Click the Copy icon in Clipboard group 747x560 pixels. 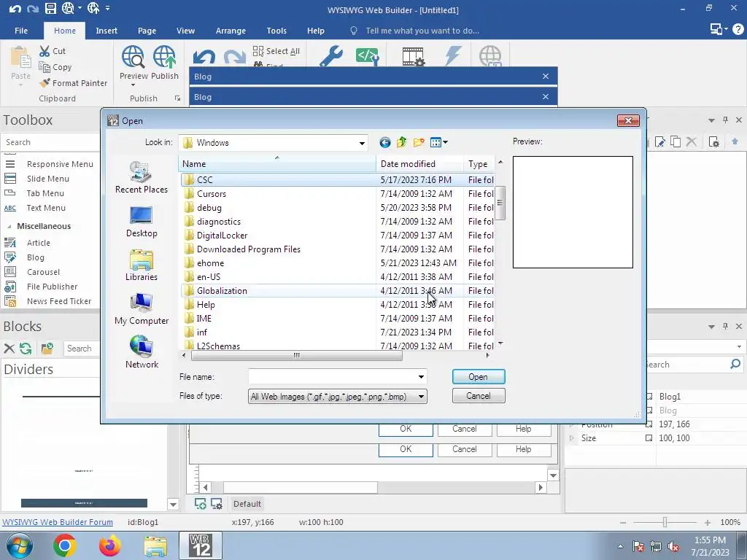click(44, 67)
